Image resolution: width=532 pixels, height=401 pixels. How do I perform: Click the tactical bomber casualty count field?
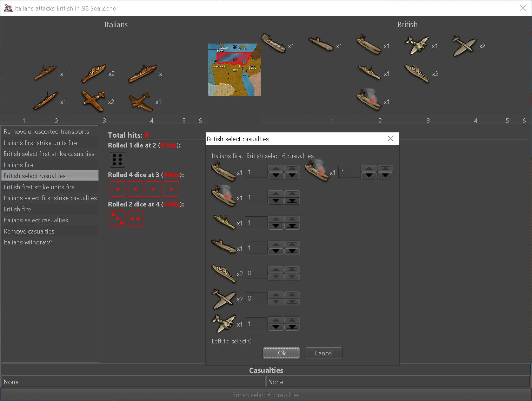pyautogui.click(x=256, y=323)
